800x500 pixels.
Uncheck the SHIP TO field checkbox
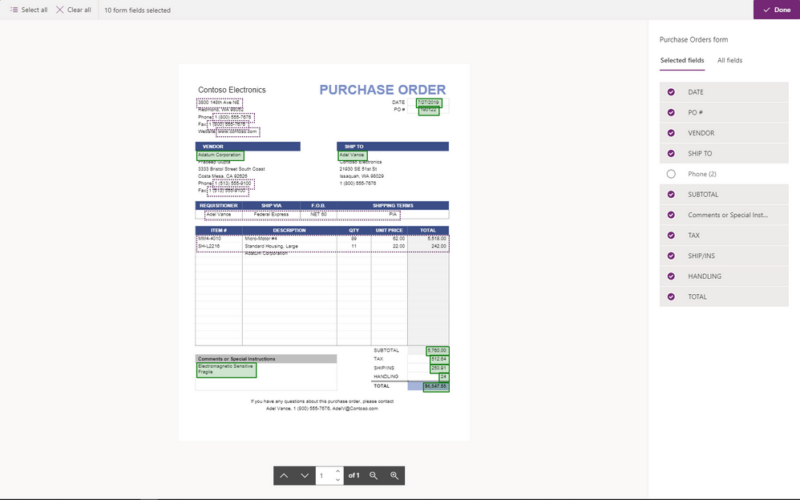click(671, 153)
